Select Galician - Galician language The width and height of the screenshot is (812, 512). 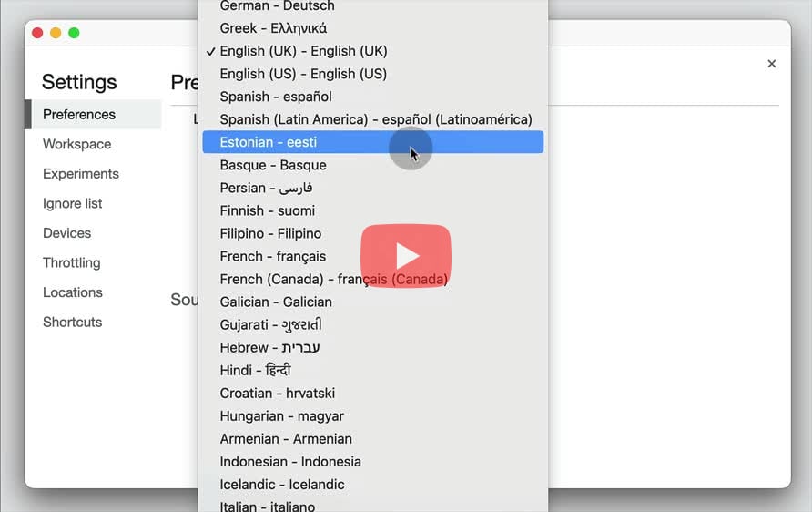tap(373, 302)
